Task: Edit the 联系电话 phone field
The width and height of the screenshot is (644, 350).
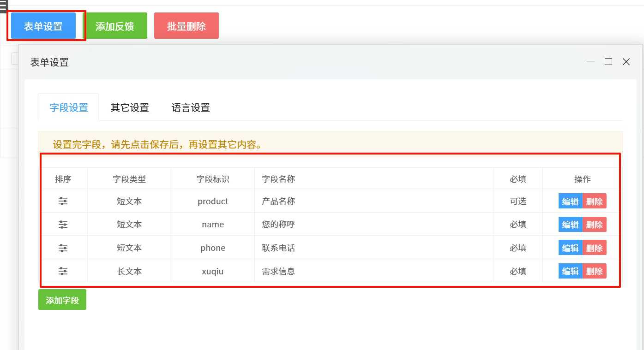Action: tap(571, 248)
